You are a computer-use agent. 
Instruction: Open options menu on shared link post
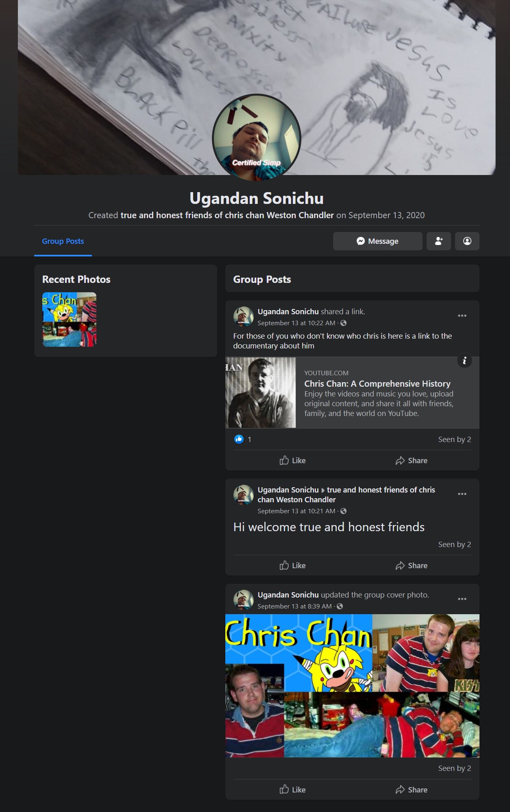tap(462, 316)
